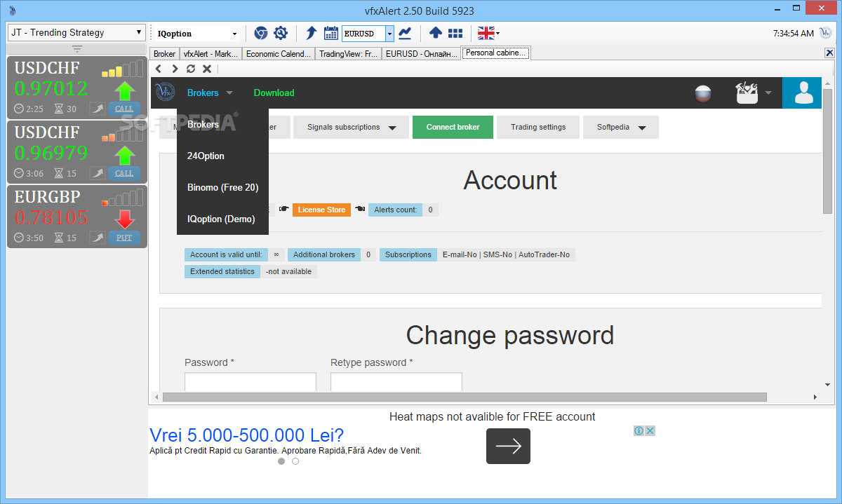Click the Retype password input field
Viewport: 842px width, 504px height.
coord(396,382)
